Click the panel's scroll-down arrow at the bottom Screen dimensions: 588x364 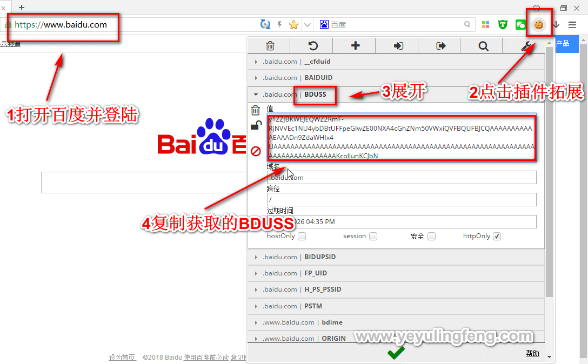(550, 358)
